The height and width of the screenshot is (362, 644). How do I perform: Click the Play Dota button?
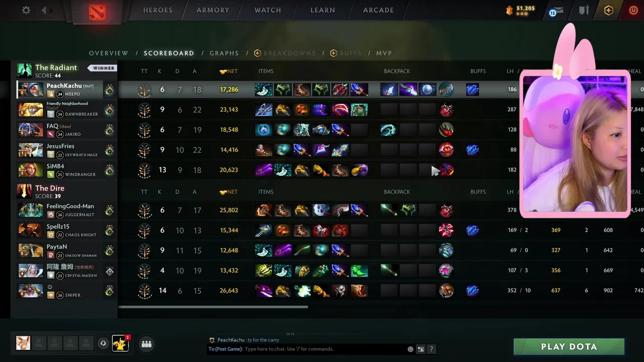569,346
